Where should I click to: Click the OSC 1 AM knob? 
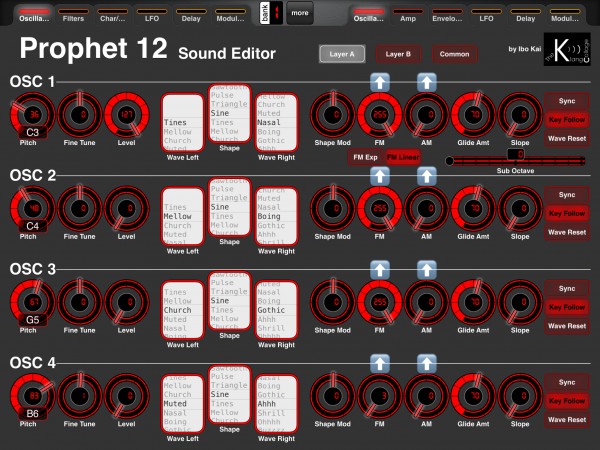pos(426,114)
